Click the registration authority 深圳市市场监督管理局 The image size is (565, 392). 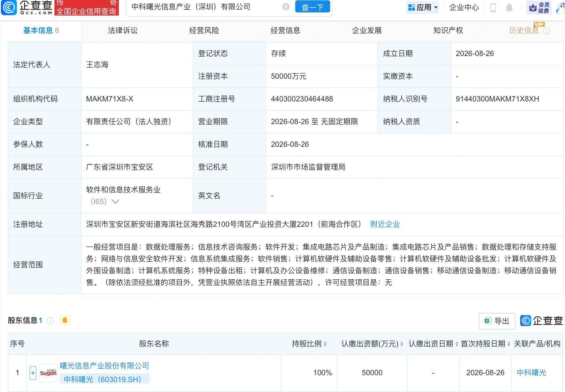click(308, 167)
